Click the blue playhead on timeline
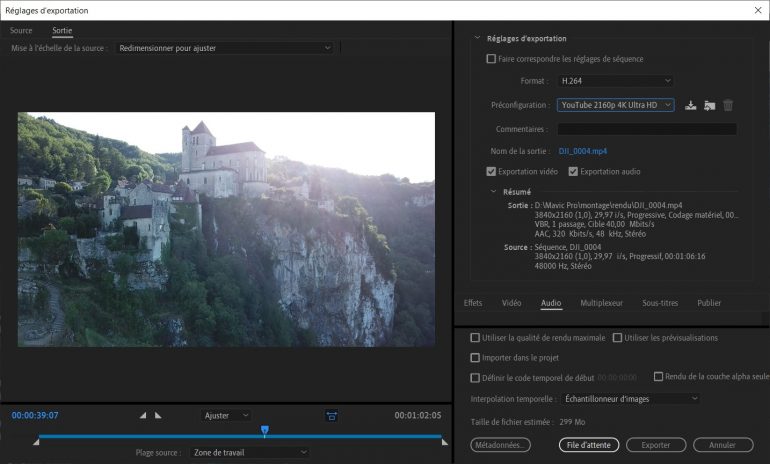Image resolution: width=770 pixels, height=464 pixels. (264, 431)
